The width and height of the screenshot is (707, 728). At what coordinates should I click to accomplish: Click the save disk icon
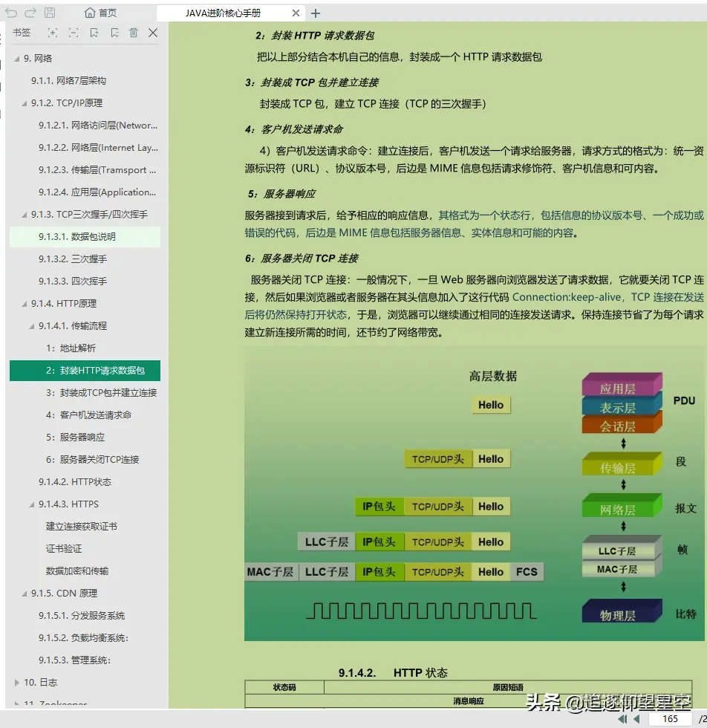tap(50, 13)
